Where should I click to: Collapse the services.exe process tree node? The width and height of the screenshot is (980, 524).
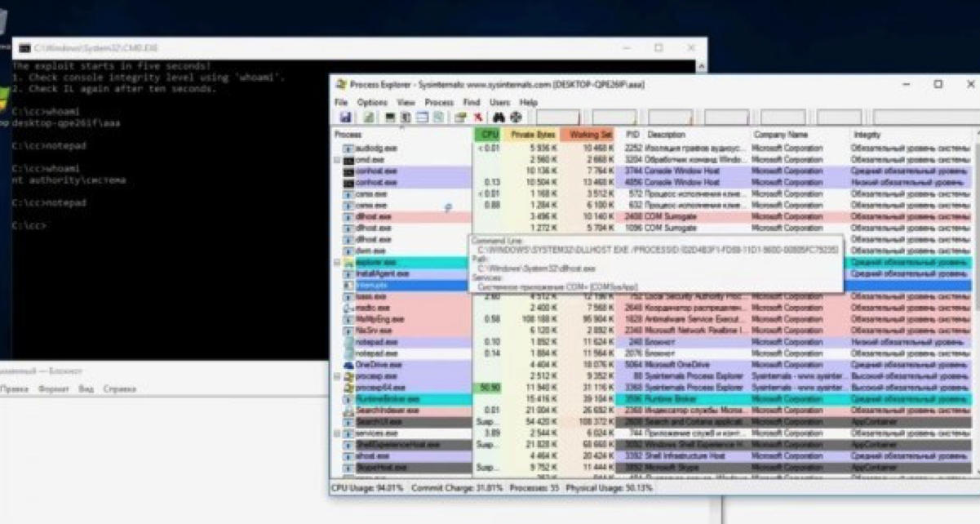pyautogui.click(x=338, y=433)
